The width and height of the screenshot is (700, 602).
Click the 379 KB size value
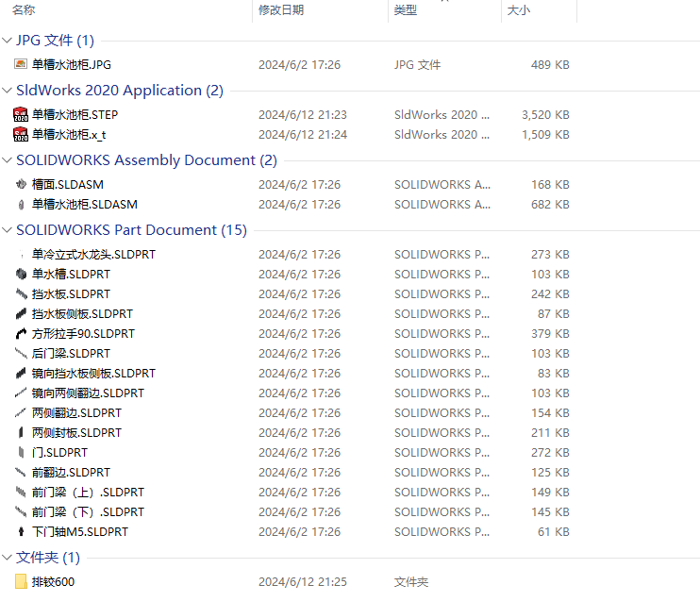(550, 334)
